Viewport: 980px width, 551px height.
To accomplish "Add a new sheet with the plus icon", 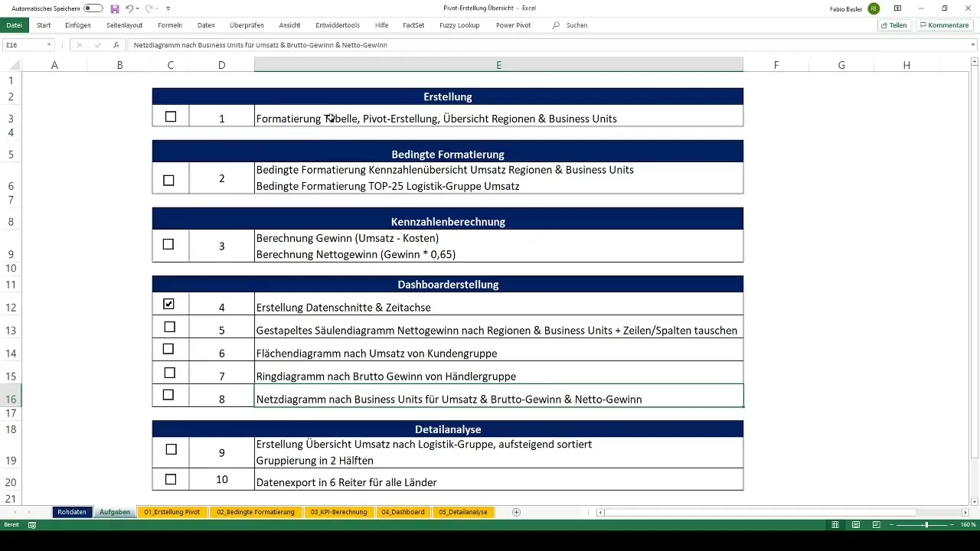I will pyautogui.click(x=517, y=512).
